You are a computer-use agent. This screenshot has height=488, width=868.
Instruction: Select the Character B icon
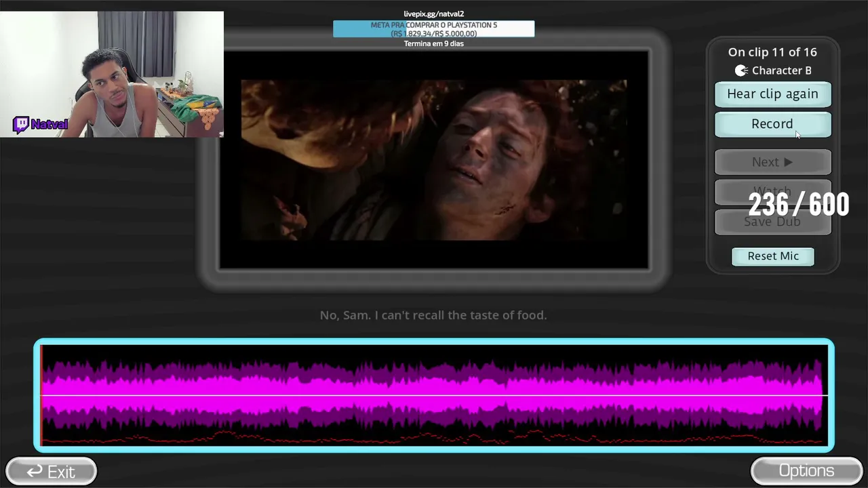click(x=741, y=70)
